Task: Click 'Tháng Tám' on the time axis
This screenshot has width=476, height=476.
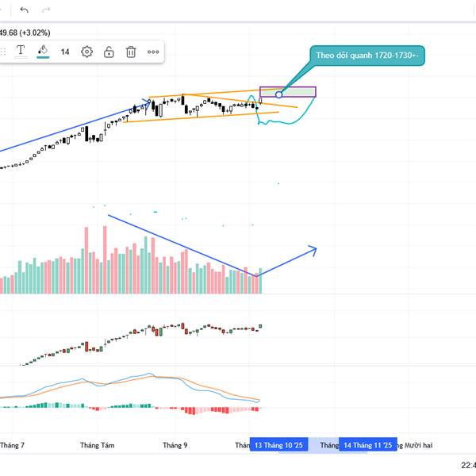Action: 97,446
